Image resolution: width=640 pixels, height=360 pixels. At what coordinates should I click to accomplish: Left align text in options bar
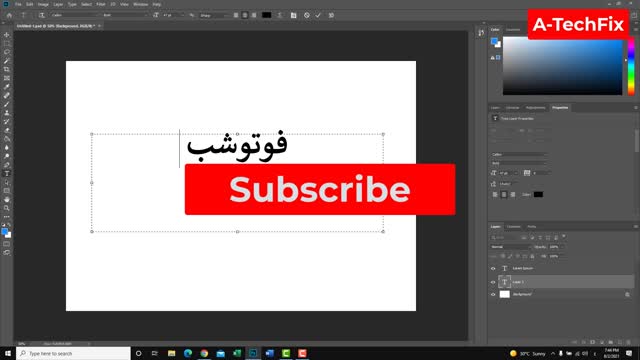point(236,15)
